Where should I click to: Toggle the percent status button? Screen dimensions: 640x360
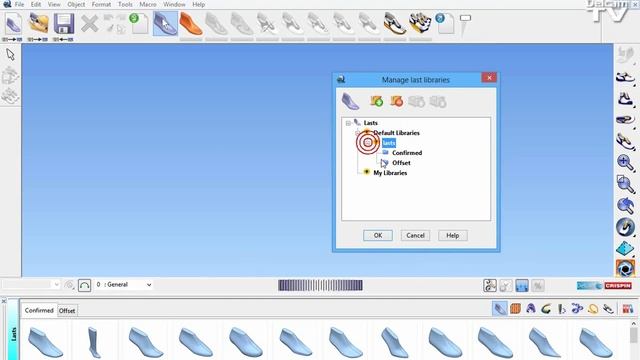[538, 285]
